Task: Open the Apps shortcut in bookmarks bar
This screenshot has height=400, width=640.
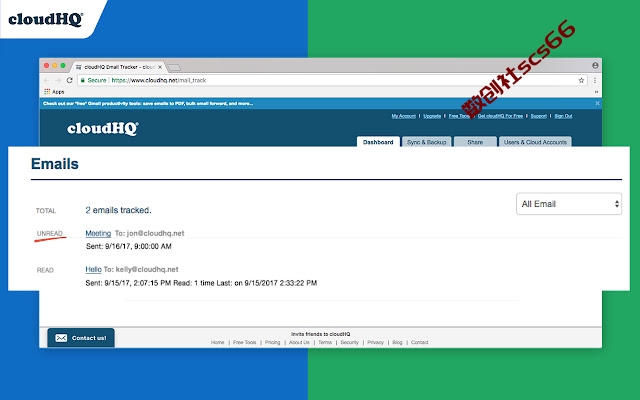Action: click(54, 92)
